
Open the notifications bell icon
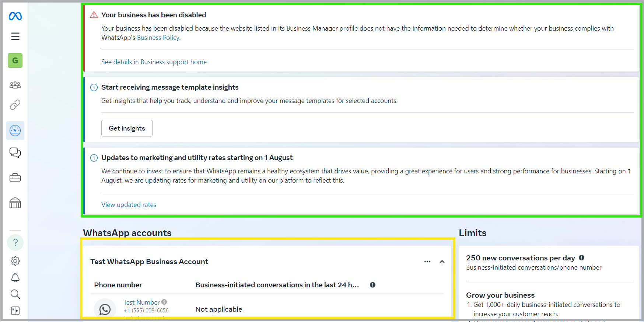click(x=15, y=278)
